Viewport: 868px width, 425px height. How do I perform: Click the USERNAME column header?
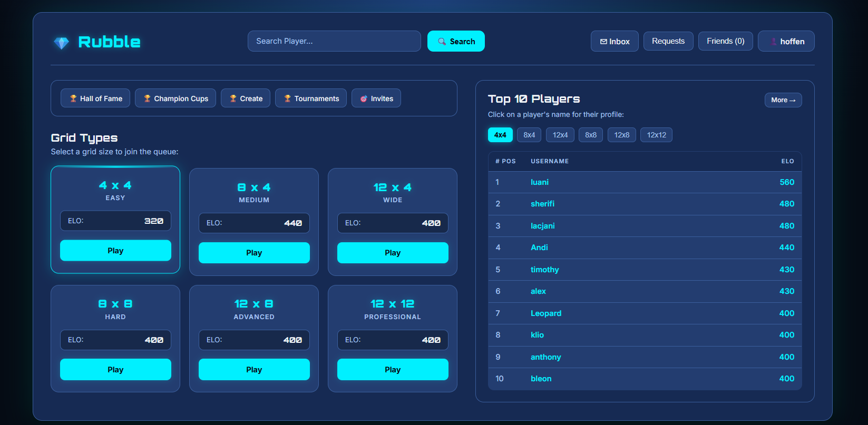pos(550,161)
